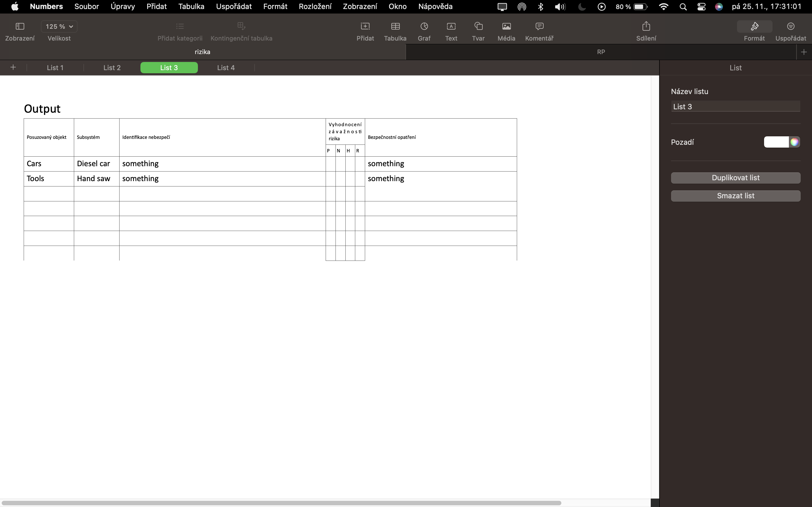Click the Smazat list button
This screenshot has width=812, height=507.
click(736, 196)
